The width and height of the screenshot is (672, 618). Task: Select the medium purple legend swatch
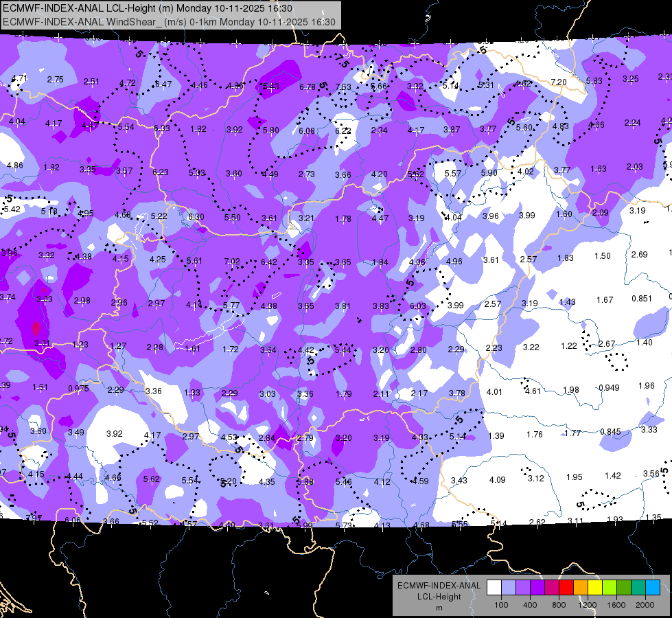pos(523,587)
